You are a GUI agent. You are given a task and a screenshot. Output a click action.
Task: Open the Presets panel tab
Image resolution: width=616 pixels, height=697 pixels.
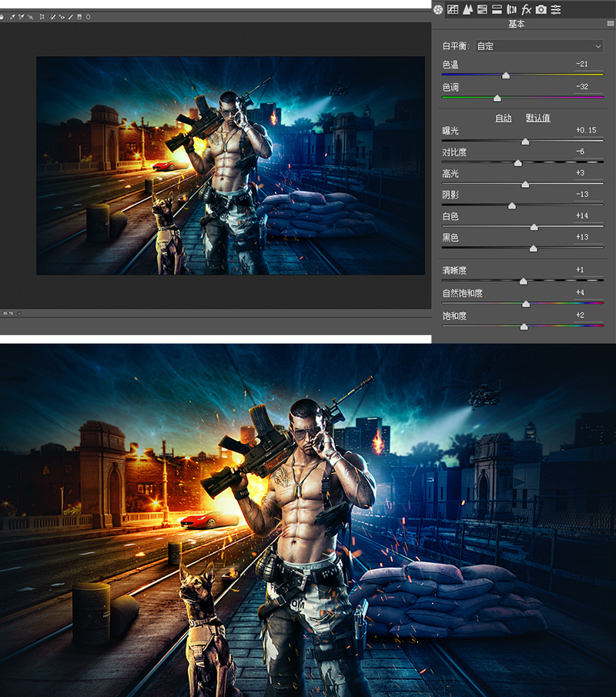556,9
